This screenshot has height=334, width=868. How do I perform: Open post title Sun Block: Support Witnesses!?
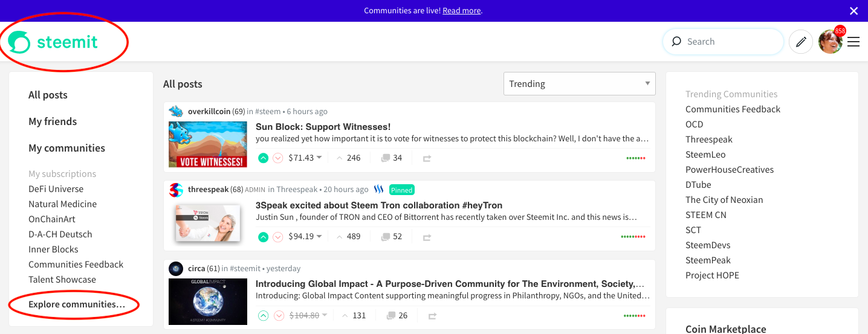tap(323, 127)
